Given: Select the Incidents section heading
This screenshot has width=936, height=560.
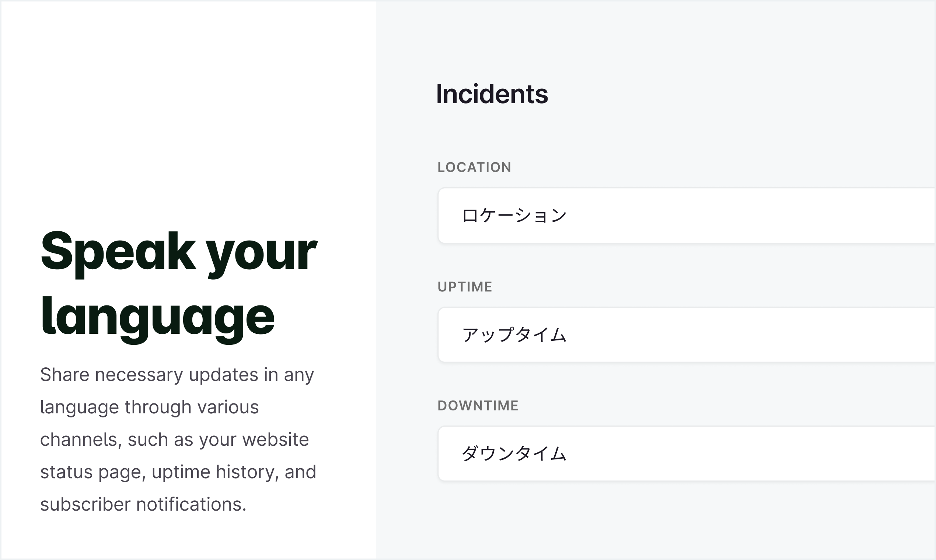Looking at the screenshot, I should coord(492,94).
